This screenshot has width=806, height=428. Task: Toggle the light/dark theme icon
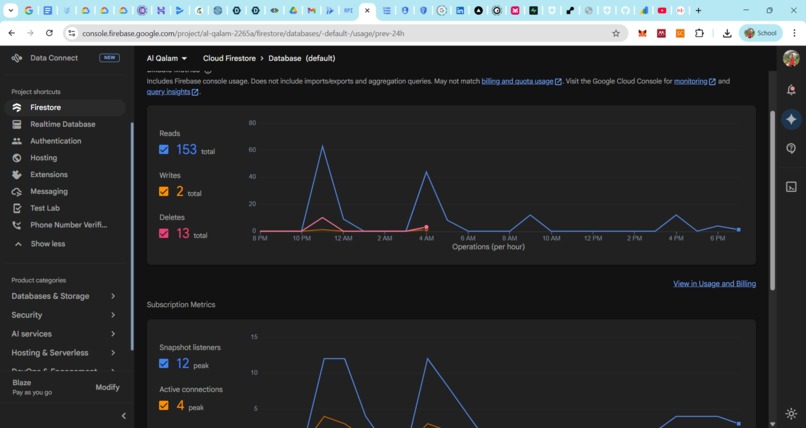(x=791, y=413)
